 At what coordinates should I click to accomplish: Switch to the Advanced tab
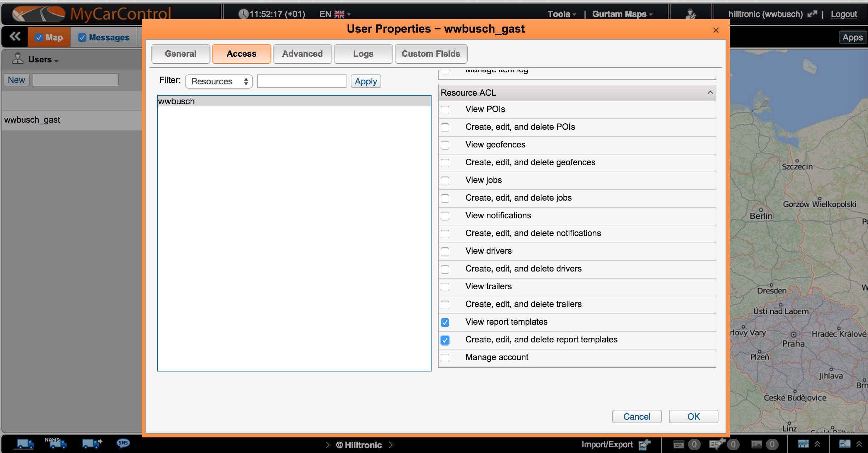point(302,54)
